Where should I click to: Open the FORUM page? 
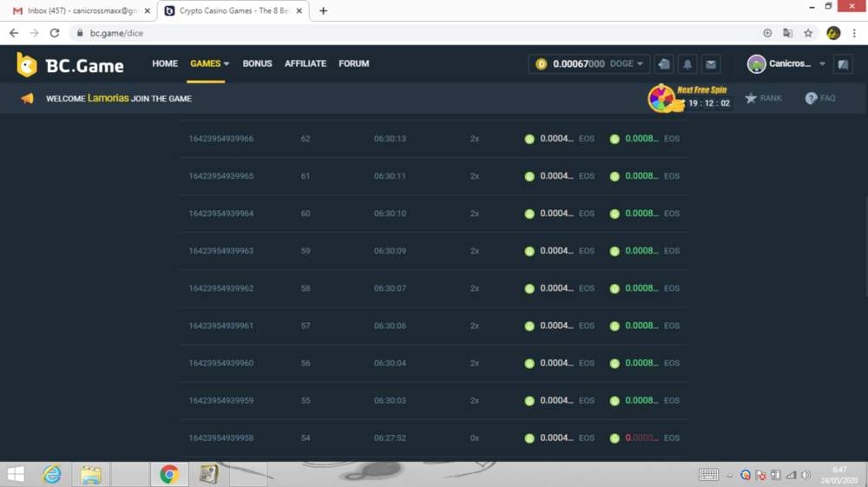click(x=353, y=64)
